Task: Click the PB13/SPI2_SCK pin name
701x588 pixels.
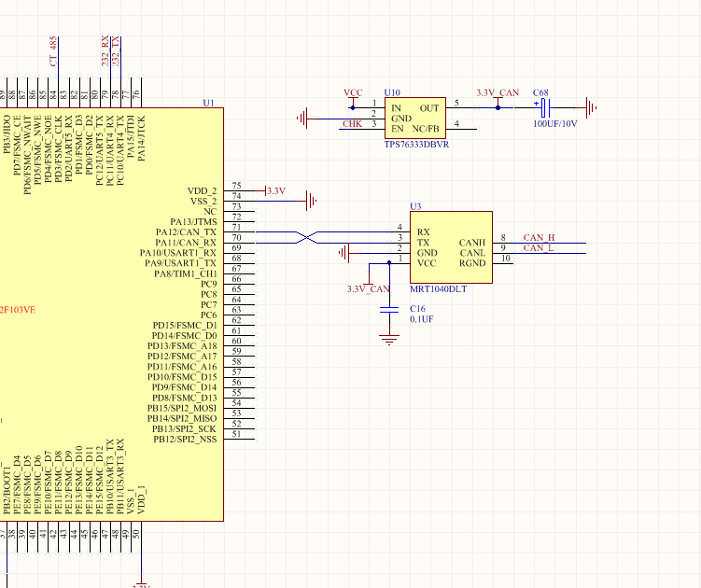Action: 184,428
